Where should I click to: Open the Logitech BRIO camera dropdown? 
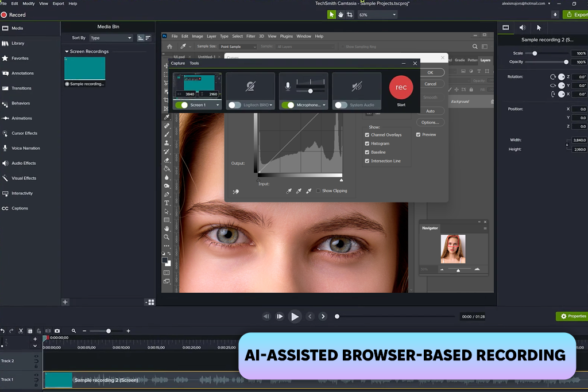click(271, 105)
